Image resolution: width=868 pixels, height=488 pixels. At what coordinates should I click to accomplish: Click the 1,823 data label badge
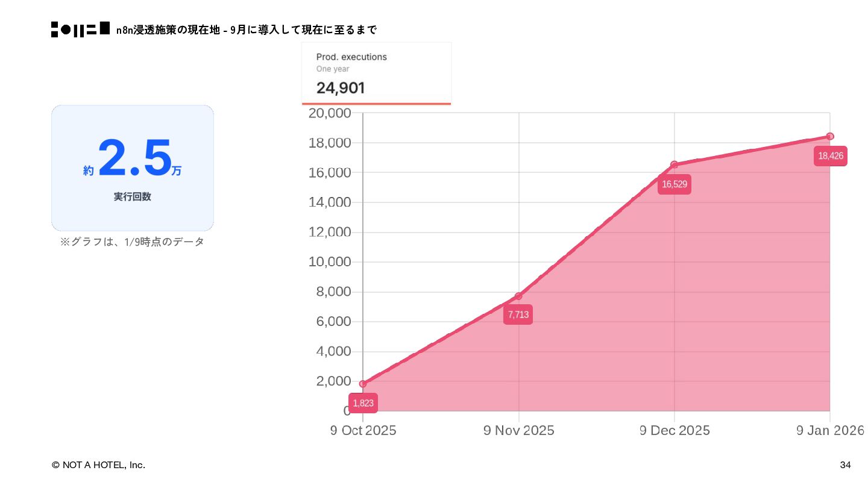pos(363,403)
